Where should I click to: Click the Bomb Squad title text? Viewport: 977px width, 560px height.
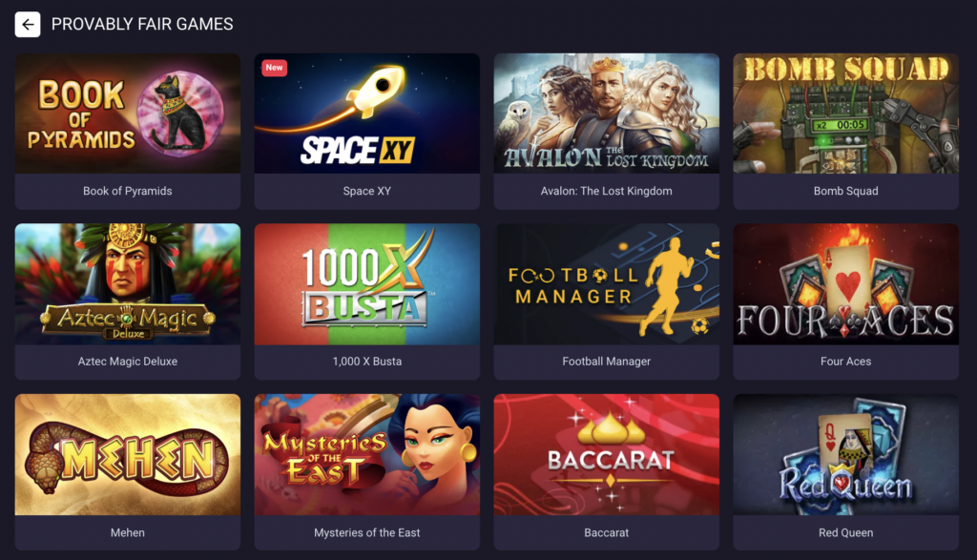click(x=845, y=191)
